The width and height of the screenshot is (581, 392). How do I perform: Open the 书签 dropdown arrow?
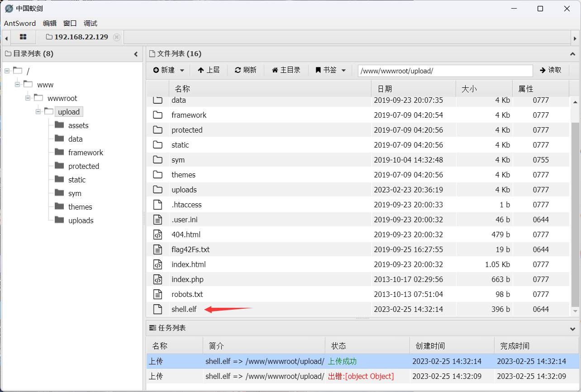[343, 70]
